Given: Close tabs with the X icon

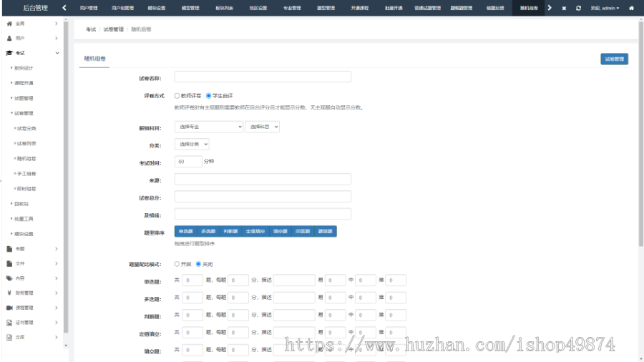Looking at the screenshot, I should [564, 8].
